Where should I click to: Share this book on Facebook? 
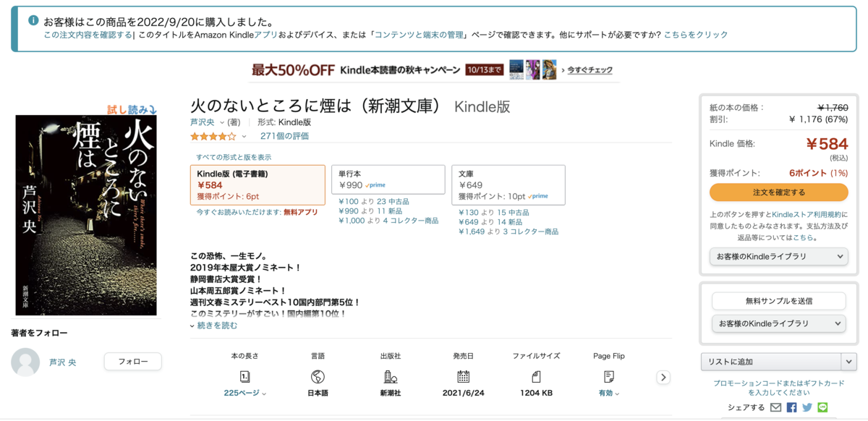coord(791,408)
